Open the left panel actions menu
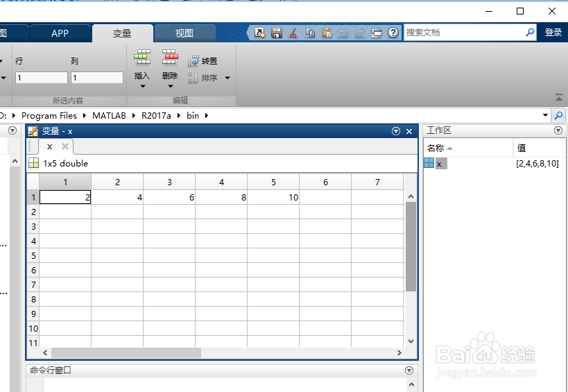Viewport: 568px width, 392px height. point(12,131)
